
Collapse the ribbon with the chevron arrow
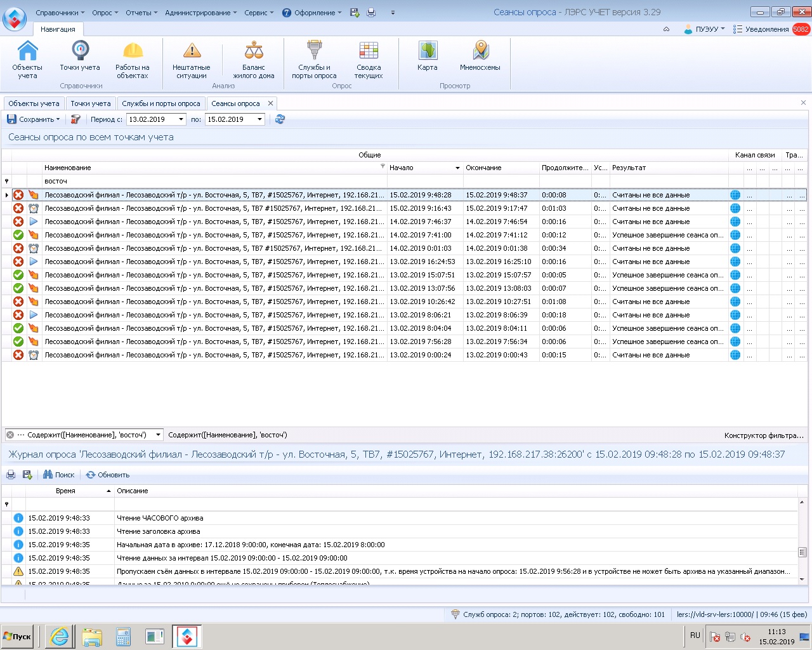(x=666, y=29)
